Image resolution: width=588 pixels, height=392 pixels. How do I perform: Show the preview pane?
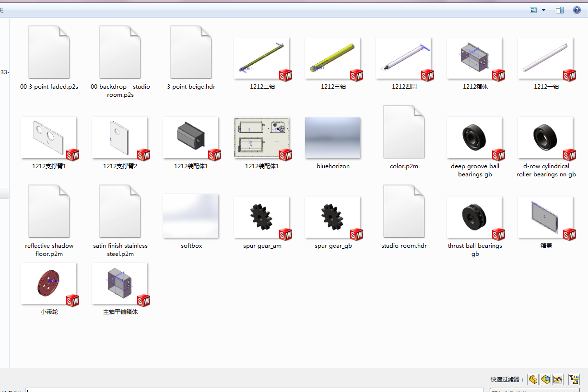(x=560, y=10)
